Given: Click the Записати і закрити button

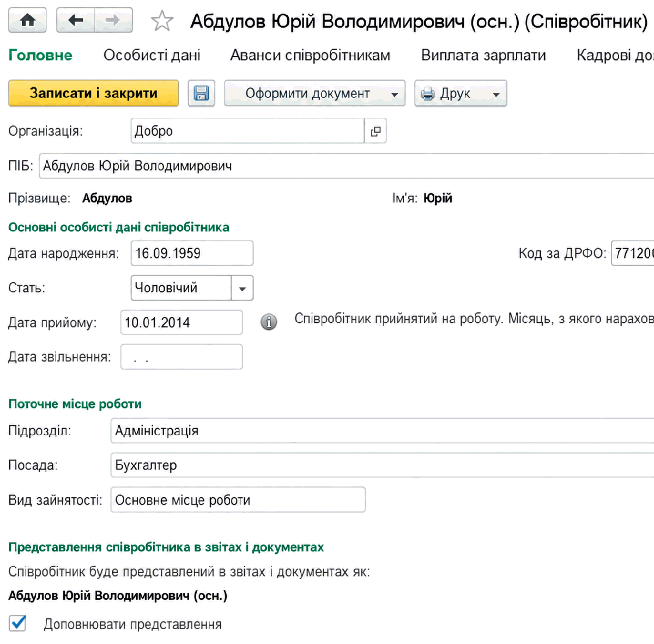Looking at the screenshot, I should [93, 93].
